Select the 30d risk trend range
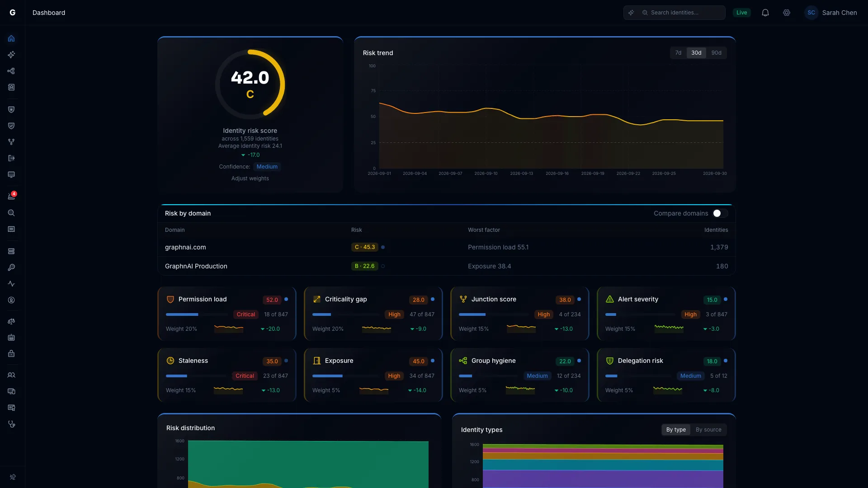 point(696,53)
